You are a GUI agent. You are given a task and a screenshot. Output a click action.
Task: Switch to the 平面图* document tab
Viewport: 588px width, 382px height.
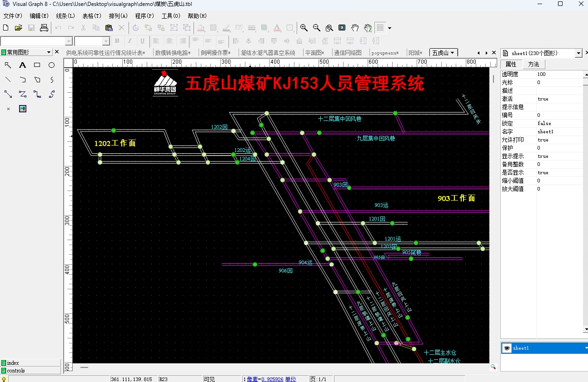[314, 53]
